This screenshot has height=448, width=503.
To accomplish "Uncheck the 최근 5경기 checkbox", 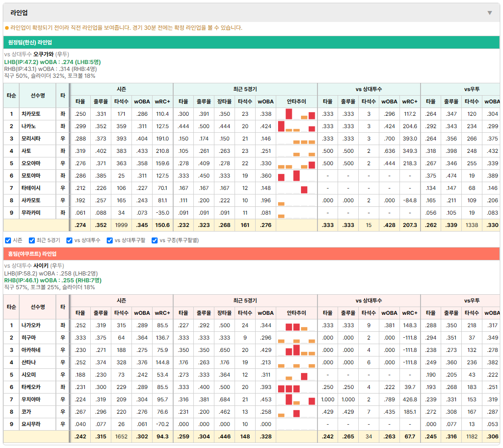I will pos(32,240).
